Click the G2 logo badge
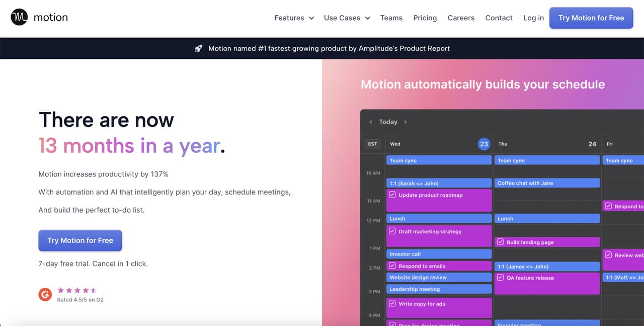The height and width of the screenshot is (326, 644). click(45, 295)
